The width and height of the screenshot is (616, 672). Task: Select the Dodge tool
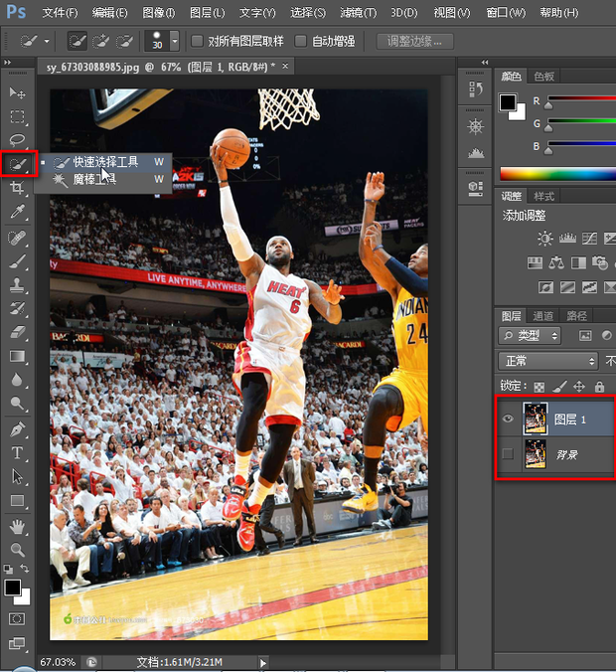tap(17, 404)
